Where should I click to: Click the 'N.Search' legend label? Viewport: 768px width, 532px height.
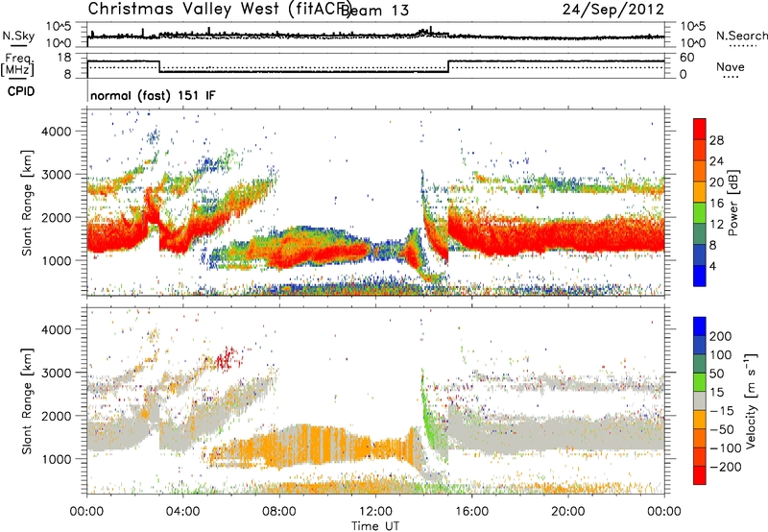(x=741, y=36)
